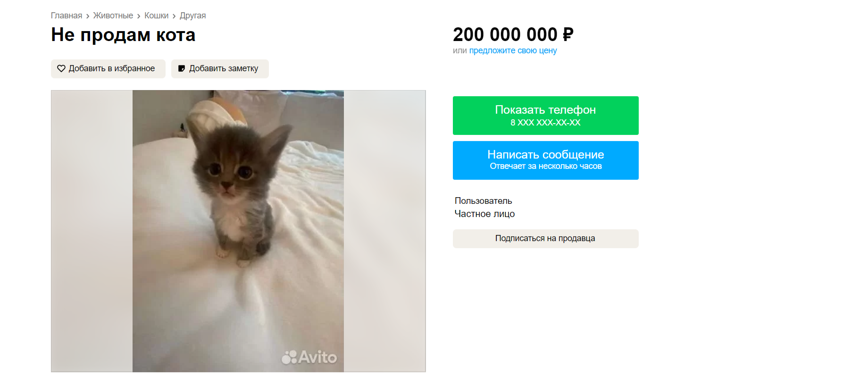Viewport: 868px width, 386px height.
Task: Click the heart icon for favorites
Action: 61,68
